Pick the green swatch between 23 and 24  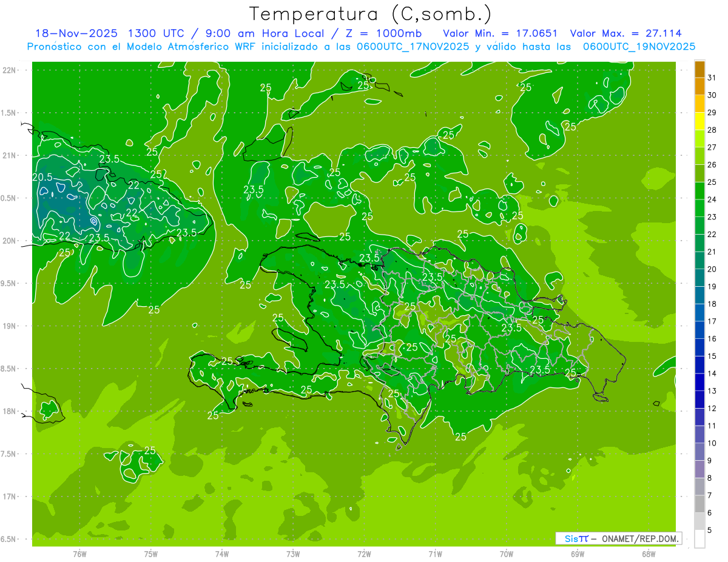pos(699,209)
